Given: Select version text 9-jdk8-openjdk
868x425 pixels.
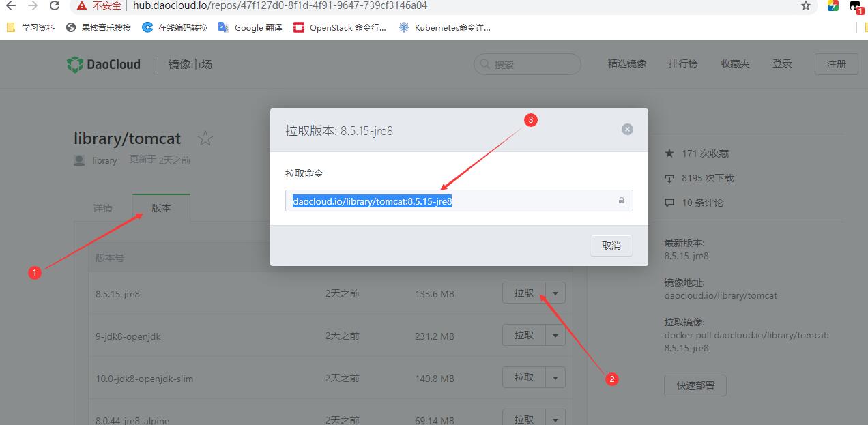Looking at the screenshot, I should coord(128,336).
